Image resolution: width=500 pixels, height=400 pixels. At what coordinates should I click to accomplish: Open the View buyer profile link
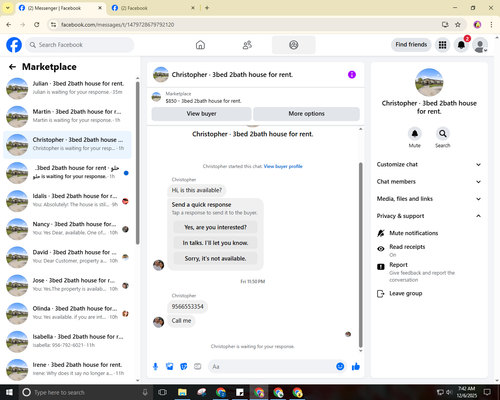click(x=283, y=166)
